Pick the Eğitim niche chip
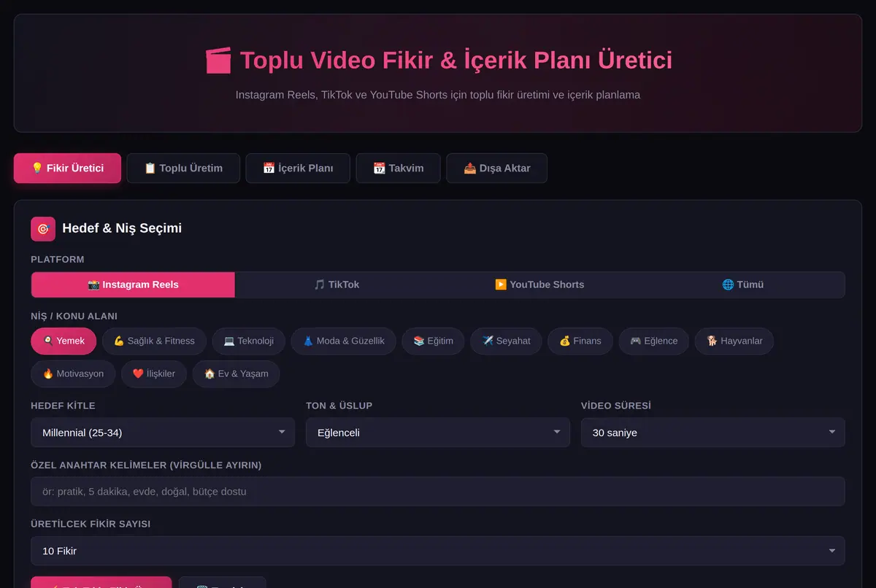This screenshot has height=588, width=876. (433, 341)
